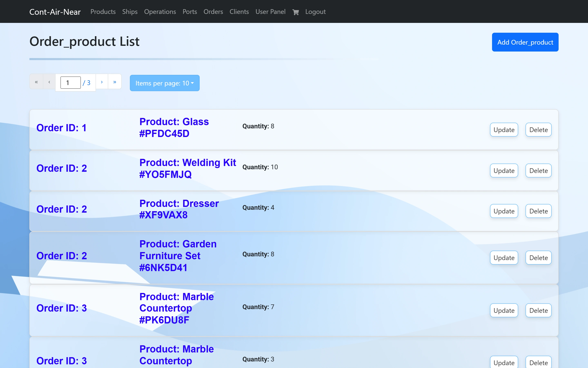Click the page number input field

click(x=70, y=83)
